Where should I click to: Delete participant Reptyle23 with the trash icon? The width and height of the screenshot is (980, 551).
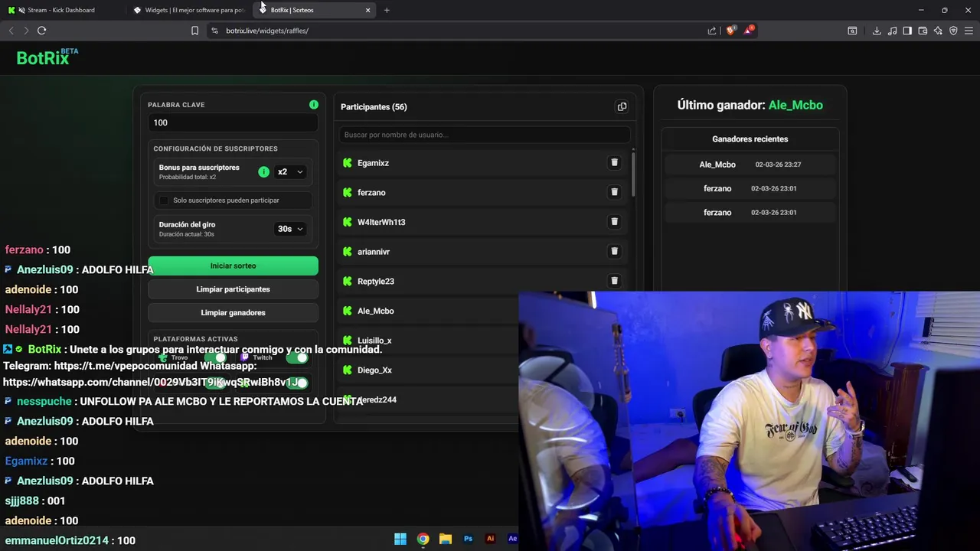[x=614, y=281]
